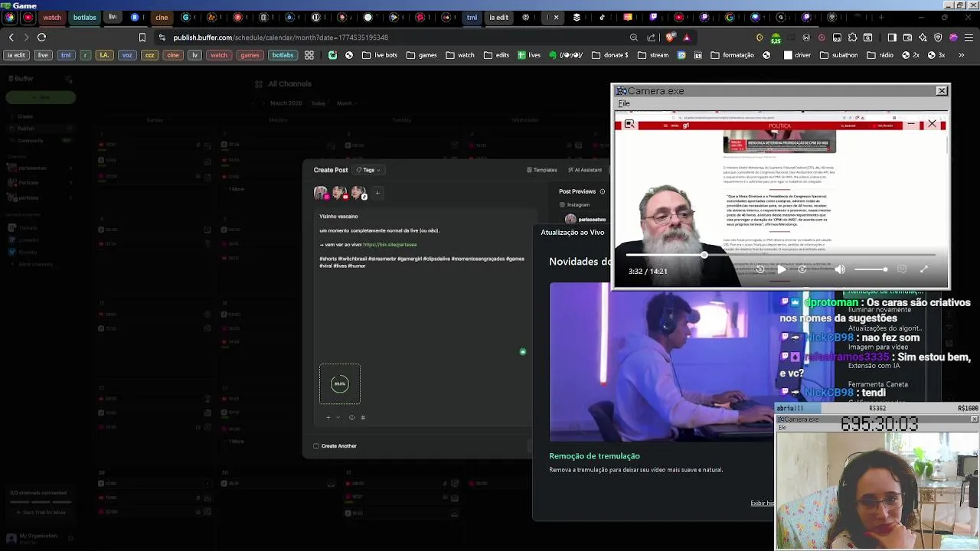Open the Templates button

542,170
